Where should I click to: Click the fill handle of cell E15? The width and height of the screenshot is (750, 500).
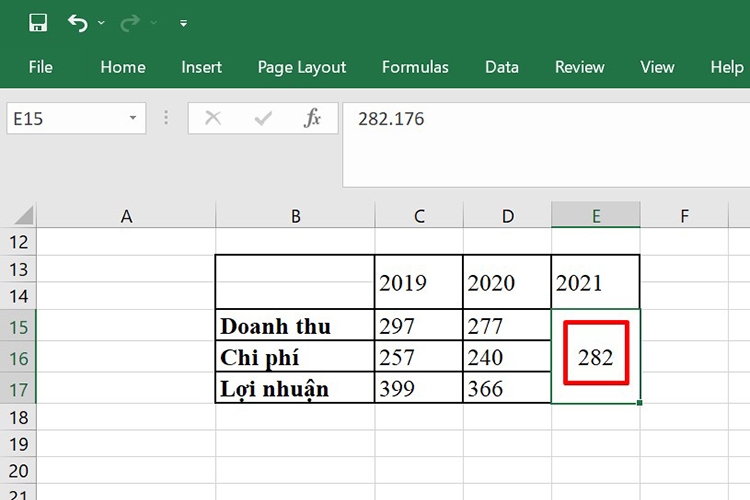(640, 403)
